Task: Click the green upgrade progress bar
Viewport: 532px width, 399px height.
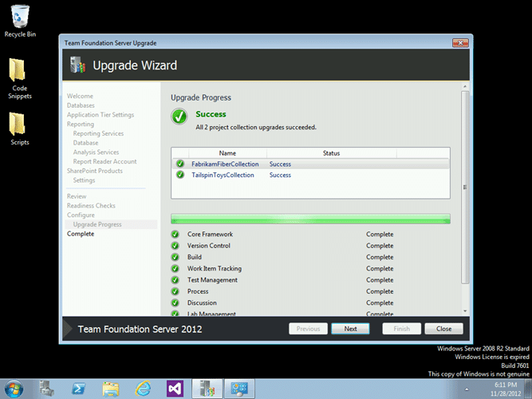Action: point(310,219)
